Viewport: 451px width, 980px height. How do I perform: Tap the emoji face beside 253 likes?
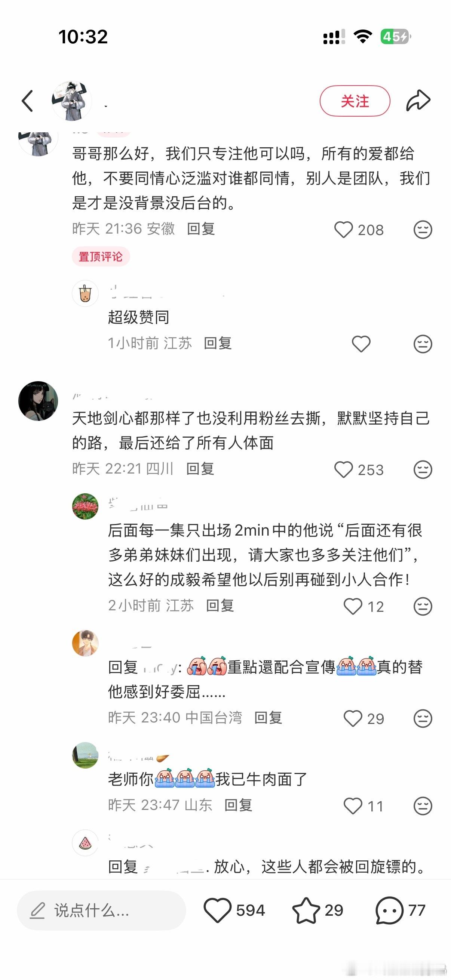tap(423, 469)
